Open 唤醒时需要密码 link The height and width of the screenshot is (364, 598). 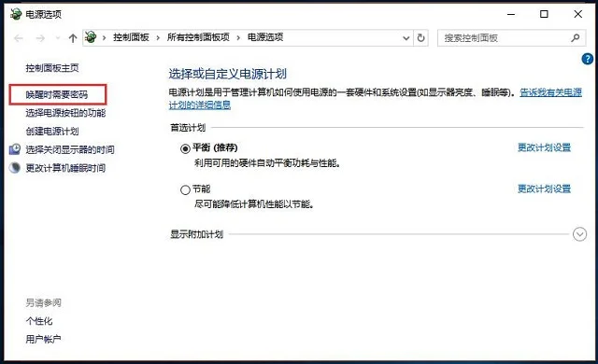coord(57,94)
